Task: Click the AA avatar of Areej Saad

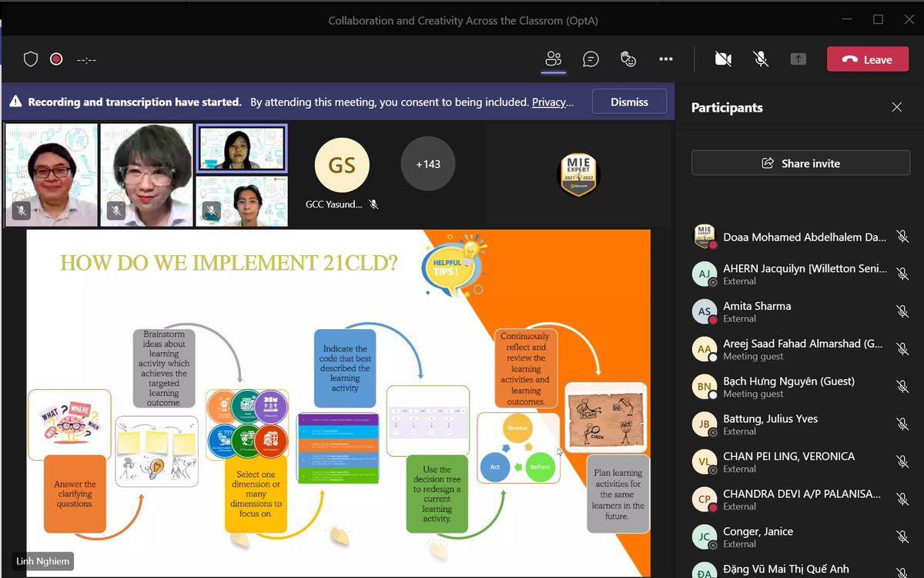Action: click(x=705, y=349)
